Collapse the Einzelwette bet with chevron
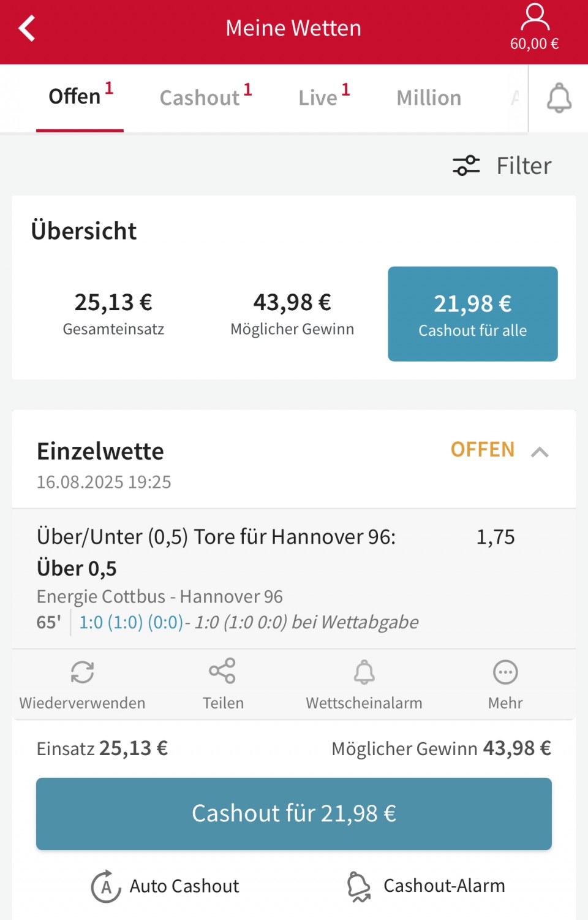588x920 pixels. click(x=540, y=452)
